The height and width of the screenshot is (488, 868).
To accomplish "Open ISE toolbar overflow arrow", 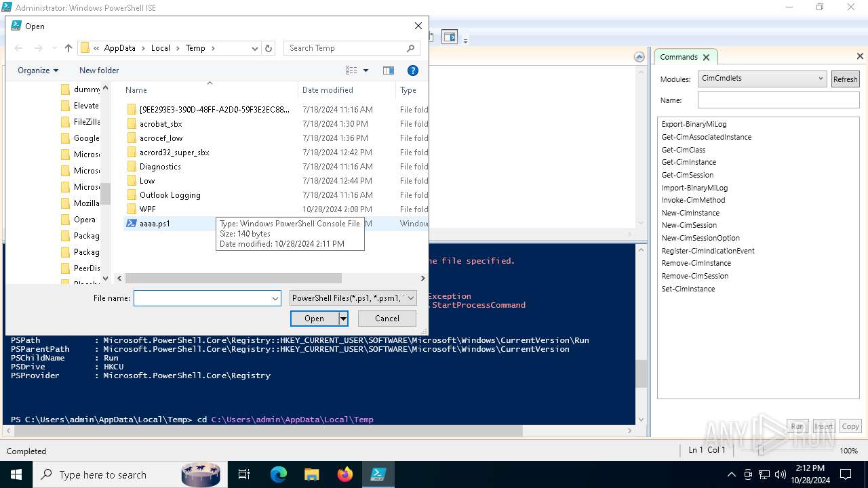I will tap(465, 41).
